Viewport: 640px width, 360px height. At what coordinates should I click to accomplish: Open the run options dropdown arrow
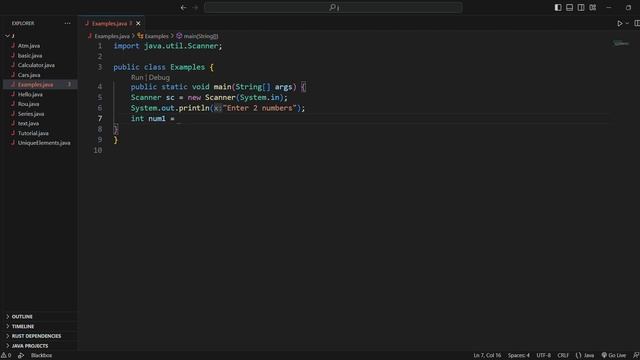pyautogui.click(x=627, y=24)
